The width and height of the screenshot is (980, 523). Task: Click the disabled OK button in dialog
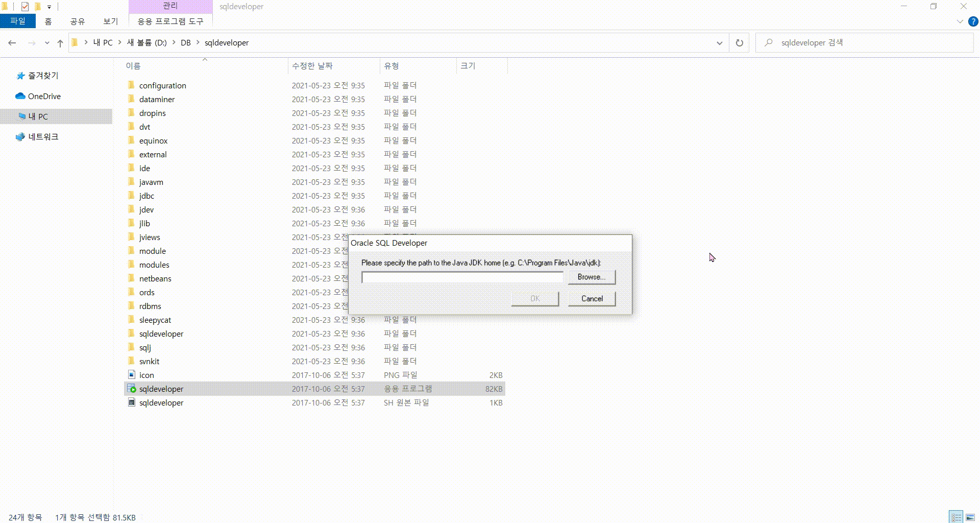pos(535,299)
